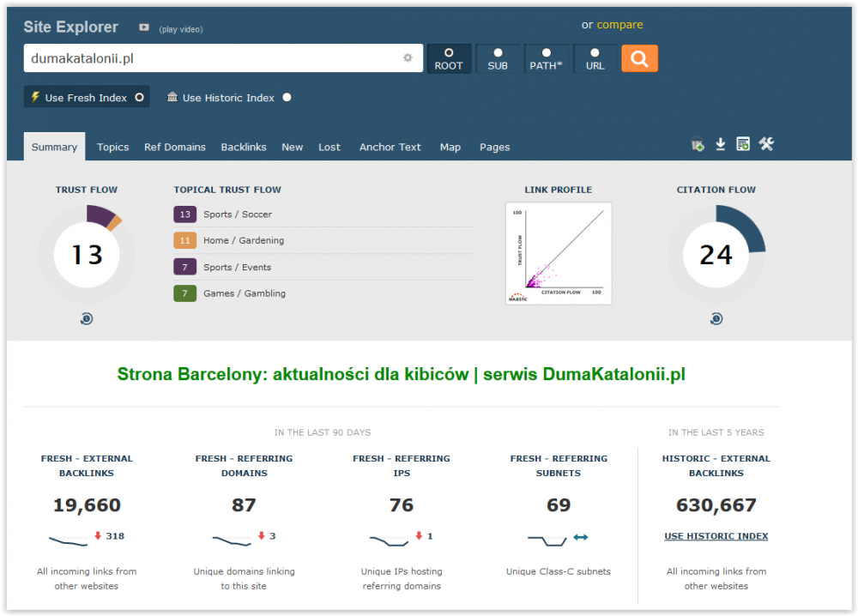Click the Historic Index building icon
The image size is (858, 616).
[x=172, y=97]
